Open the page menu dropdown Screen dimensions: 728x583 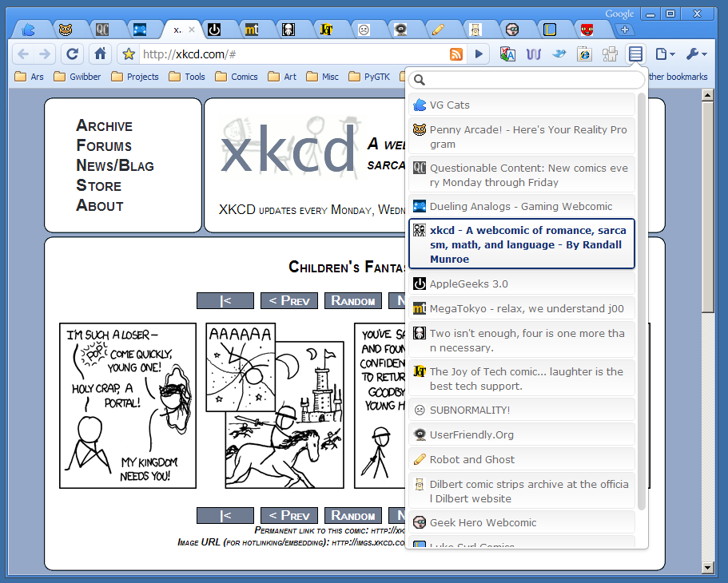pos(666,54)
